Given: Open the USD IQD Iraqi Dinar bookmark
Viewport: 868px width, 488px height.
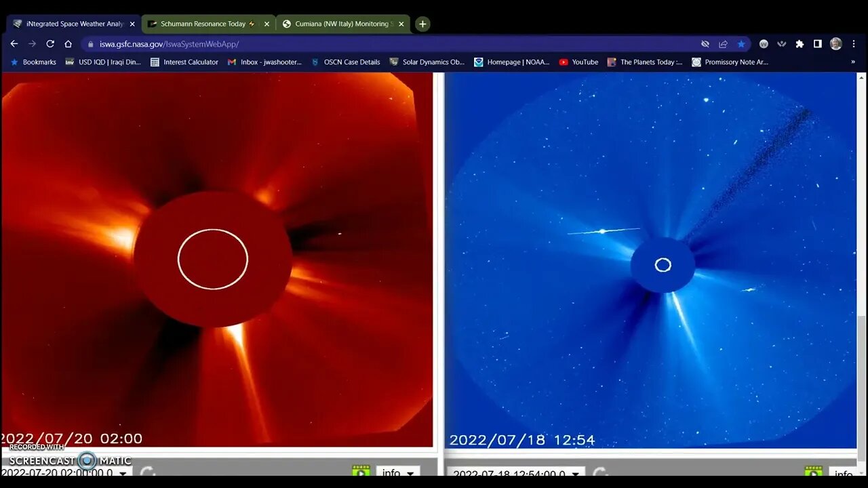Looking at the screenshot, I should (103, 62).
